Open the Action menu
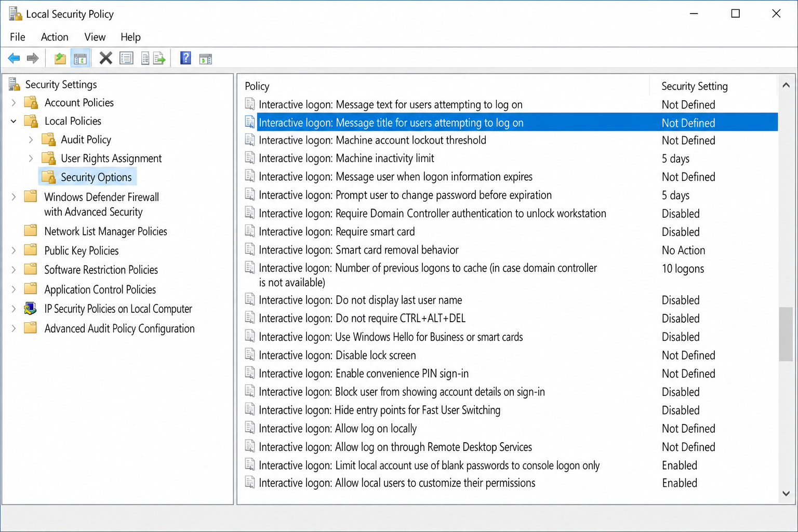Image resolution: width=798 pixels, height=532 pixels. click(55, 37)
